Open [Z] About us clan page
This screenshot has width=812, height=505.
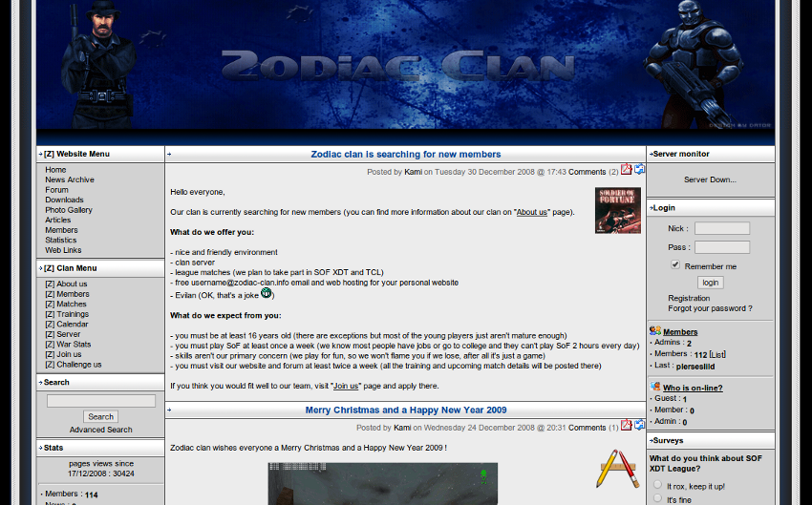tap(66, 284)
